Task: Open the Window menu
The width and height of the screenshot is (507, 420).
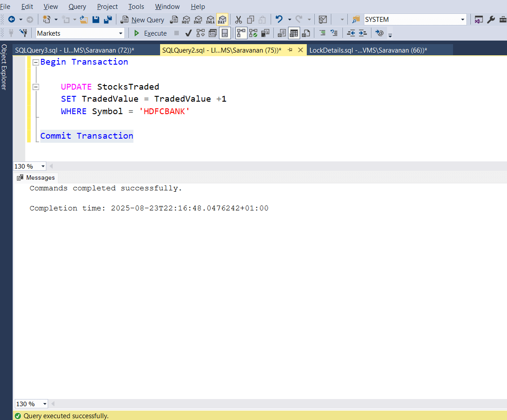Action: pyautogui.click(x=167, y=7)
